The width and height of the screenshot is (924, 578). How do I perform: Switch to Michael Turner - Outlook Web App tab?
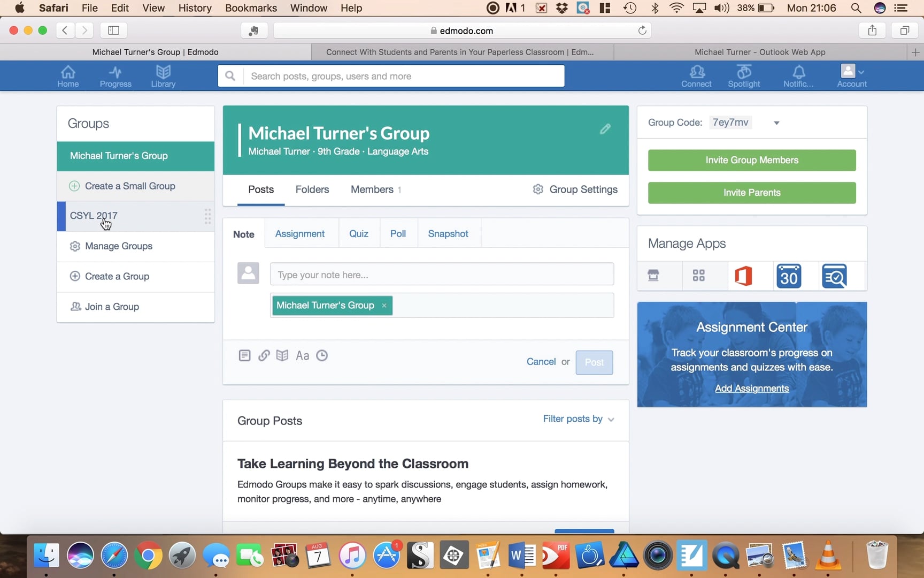(x=760, y=52)
